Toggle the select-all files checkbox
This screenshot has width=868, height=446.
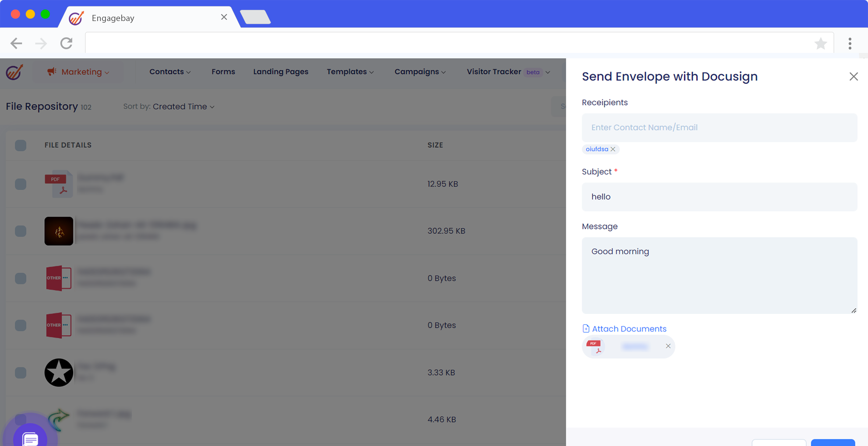[21, 145]
